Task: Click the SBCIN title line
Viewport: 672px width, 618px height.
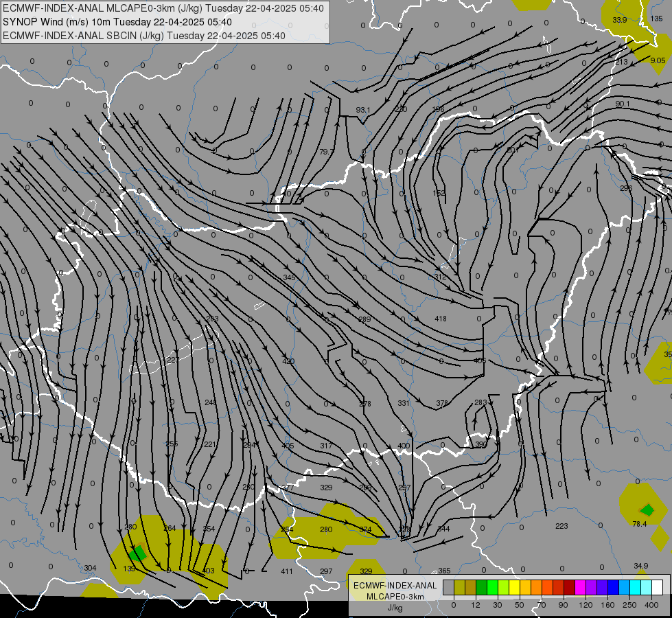Action: [x=144, y=36]
